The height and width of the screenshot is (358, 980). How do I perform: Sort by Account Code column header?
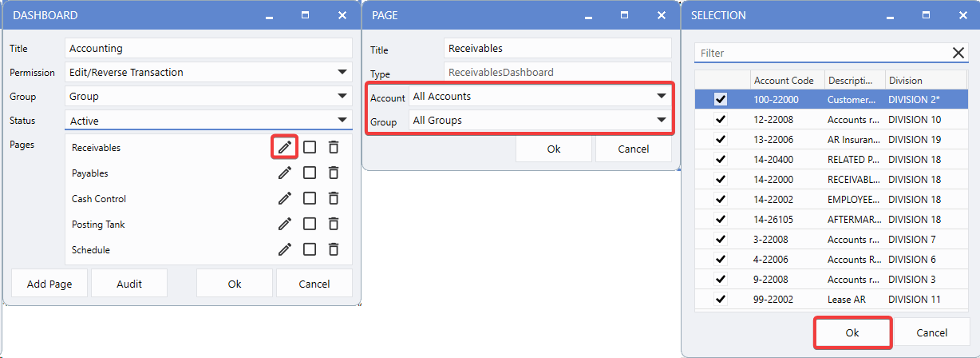click(784, 80)
